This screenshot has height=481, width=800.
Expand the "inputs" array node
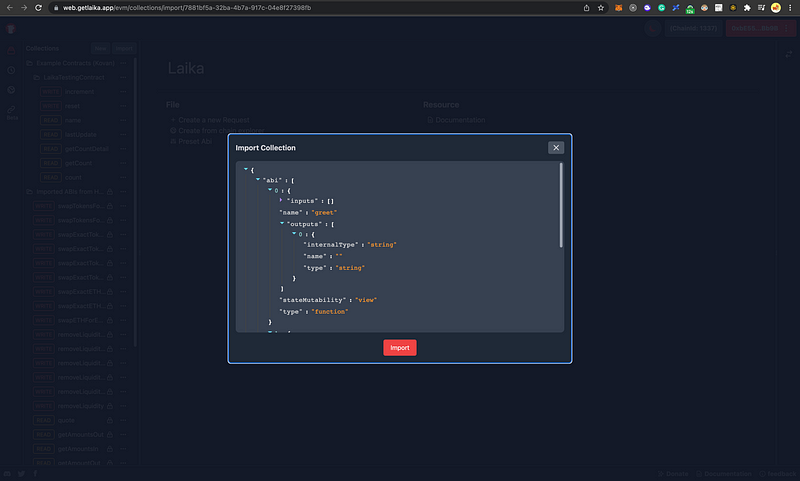[281, 201]
